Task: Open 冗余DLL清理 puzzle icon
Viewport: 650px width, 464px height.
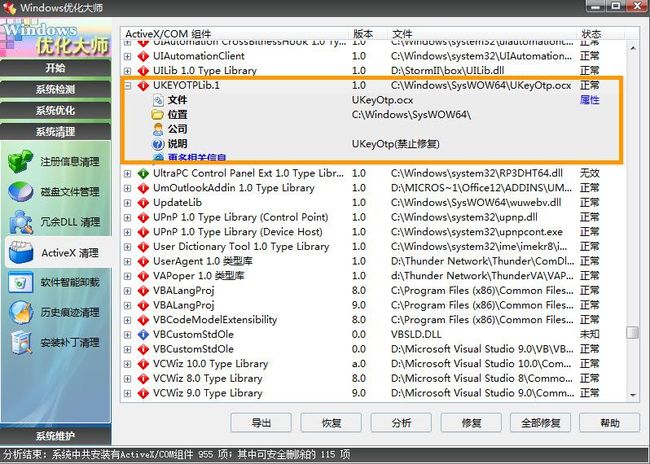Action: click(20, 222)
